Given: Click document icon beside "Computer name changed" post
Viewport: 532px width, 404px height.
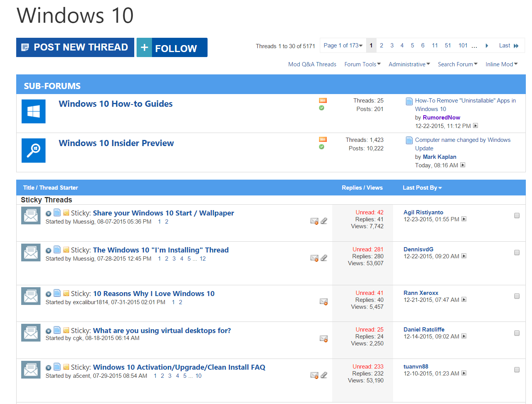Looking at the screenshot, I should 409,140.
